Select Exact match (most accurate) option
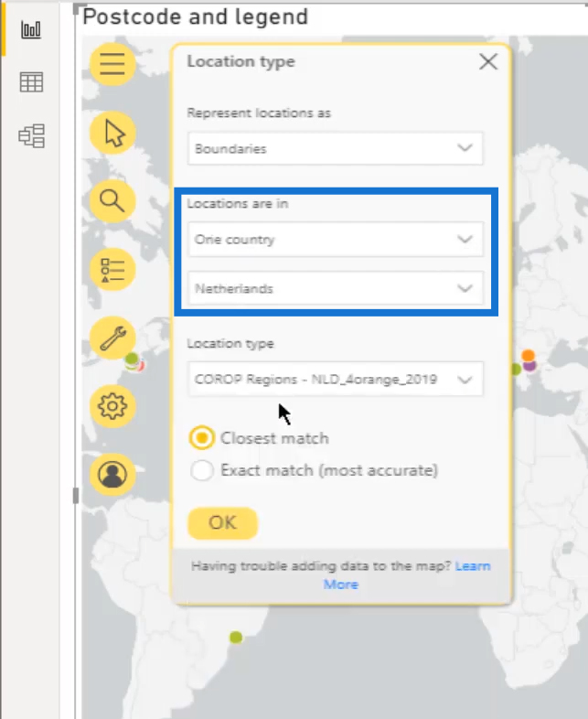588x719 pixels. coord(202,470)
